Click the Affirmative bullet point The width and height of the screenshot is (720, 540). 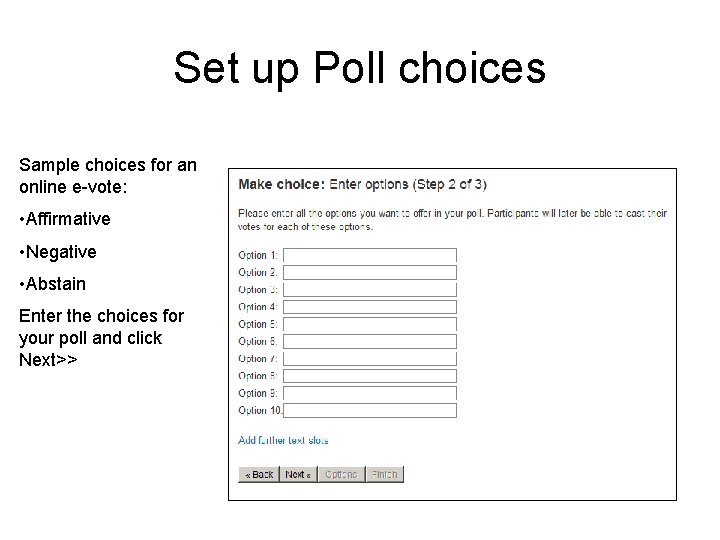click(x=64, y=219)
